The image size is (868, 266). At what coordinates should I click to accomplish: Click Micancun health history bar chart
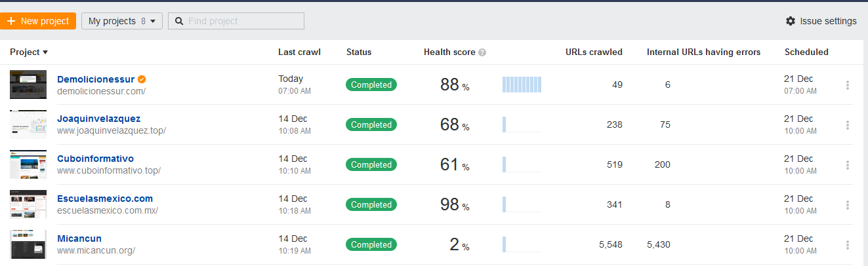click(522, 244)
